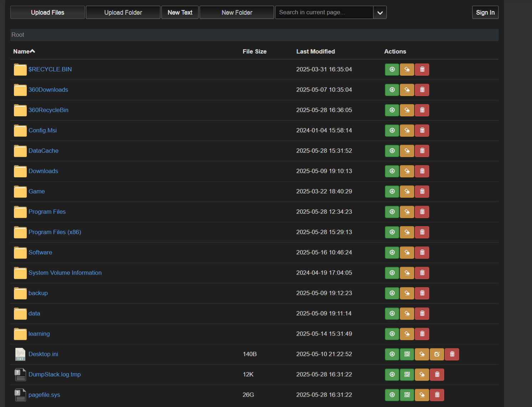Viewport: 532px width, 407px height.
Task: Click the Sign In button
Action: pyautogui.click(x=485, y=12)
